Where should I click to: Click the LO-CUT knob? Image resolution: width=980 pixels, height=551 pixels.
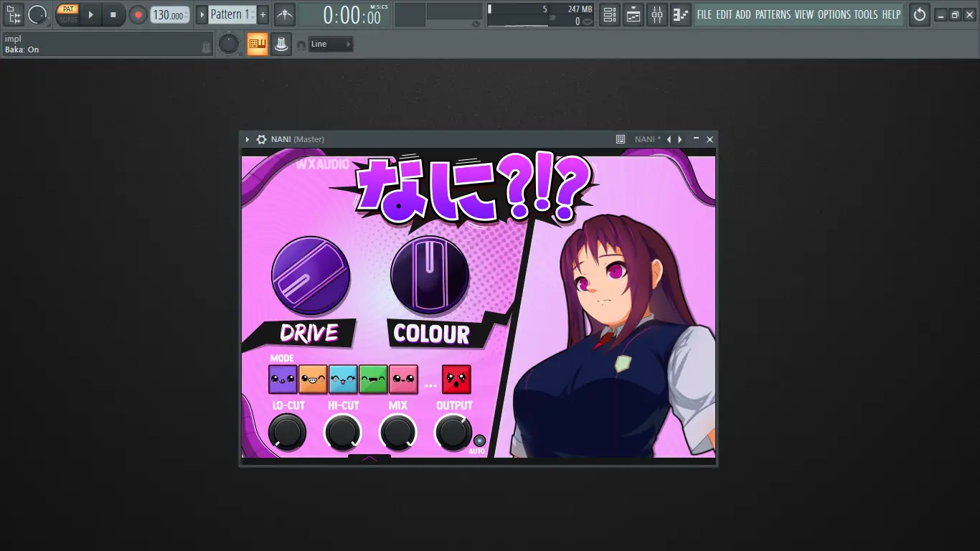287,432
